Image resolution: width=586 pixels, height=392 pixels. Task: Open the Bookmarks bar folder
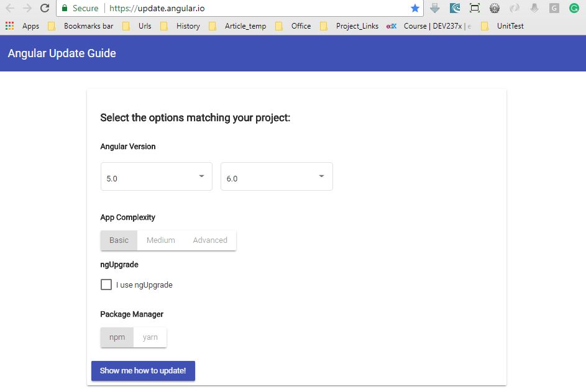click(81, 26)
